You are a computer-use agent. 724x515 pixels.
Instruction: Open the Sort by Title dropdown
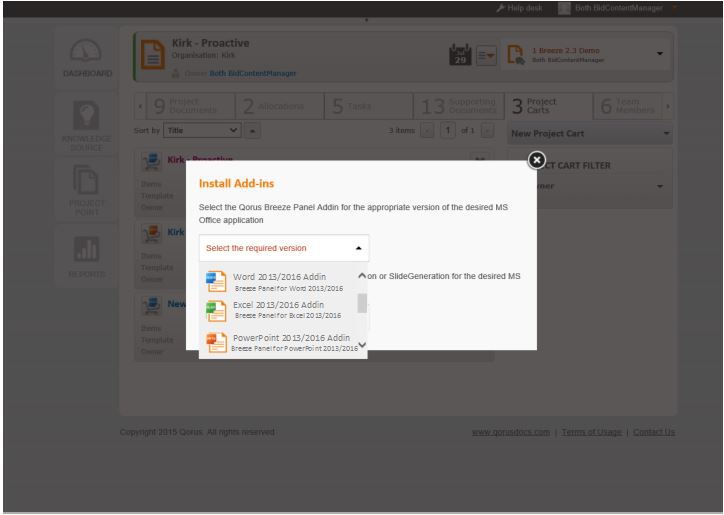click(x=202, y=130)
